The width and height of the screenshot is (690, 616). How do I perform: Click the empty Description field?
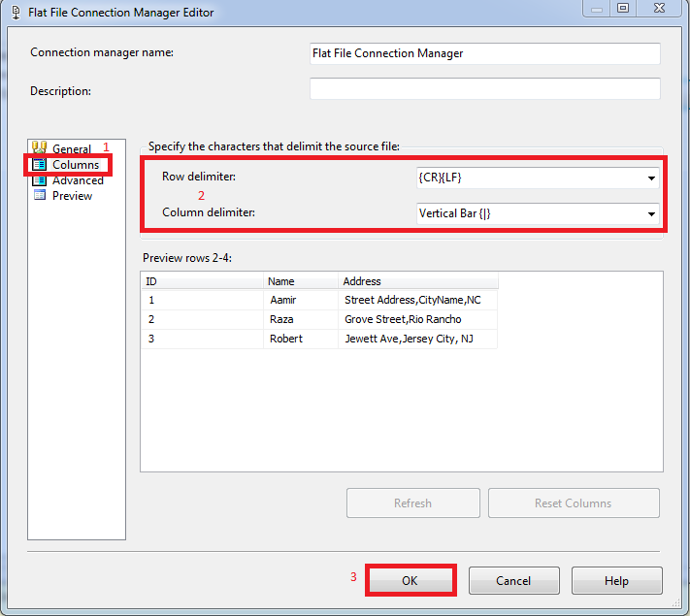coord(485,89)
